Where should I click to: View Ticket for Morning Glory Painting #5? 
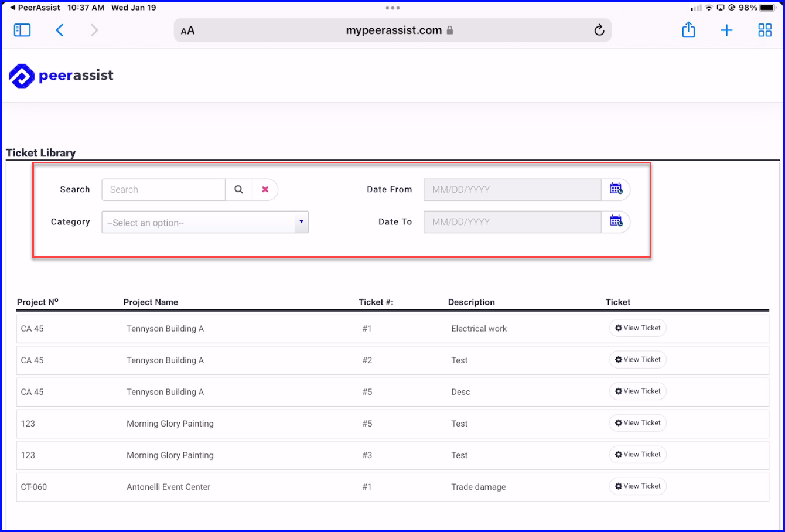pyautogui.click(x=638, y=423)
